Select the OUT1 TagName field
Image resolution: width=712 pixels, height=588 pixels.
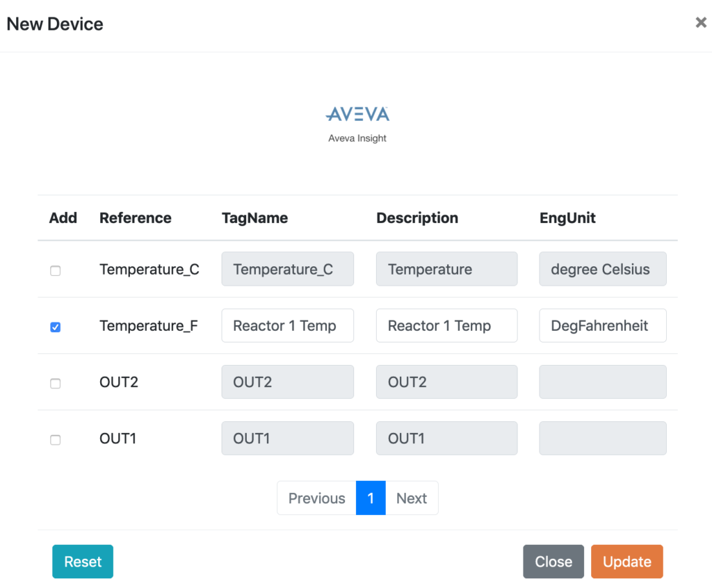pyautogui.click(x=287, y=438)
